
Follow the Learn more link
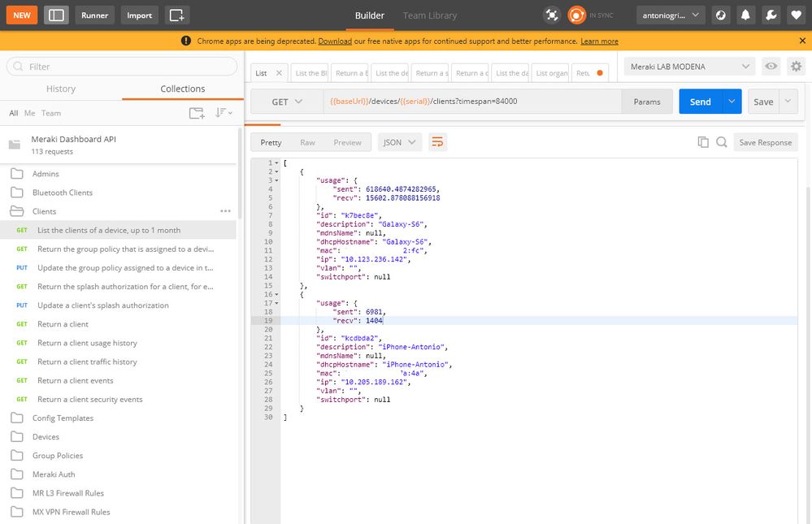599,41
